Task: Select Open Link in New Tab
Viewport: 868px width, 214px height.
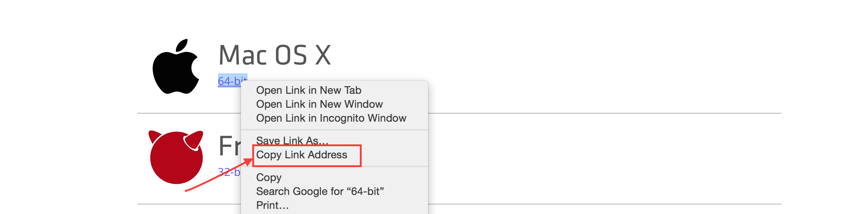Action: coord(308,90)
